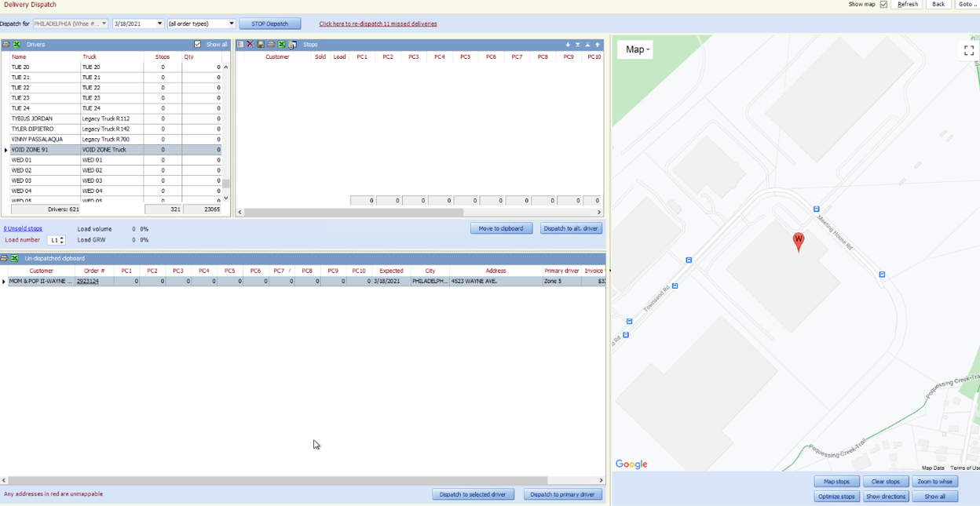Click the STOP Dispatch button
The height and width of the screenshot is (506, 980).
coord(270,24)
